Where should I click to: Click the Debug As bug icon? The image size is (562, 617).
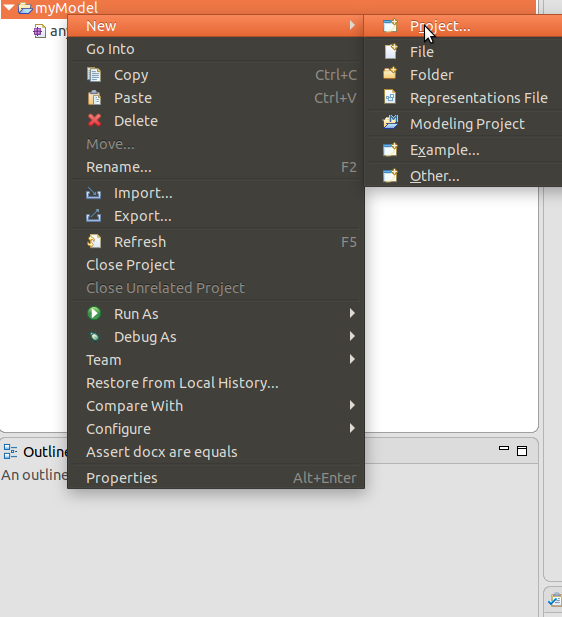(94, 337)
